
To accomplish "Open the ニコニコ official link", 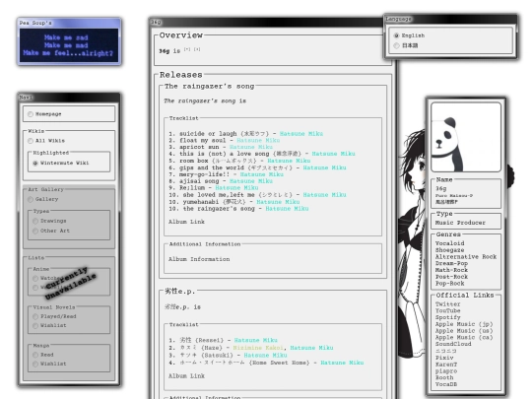I will (x=446, y=351).
